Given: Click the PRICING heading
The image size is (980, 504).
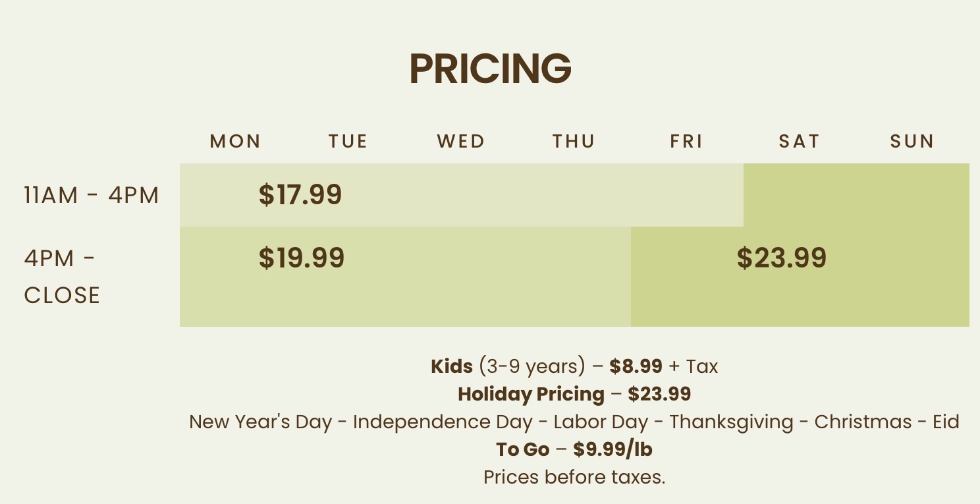Looking at the screenshot, I should [490, 68].
